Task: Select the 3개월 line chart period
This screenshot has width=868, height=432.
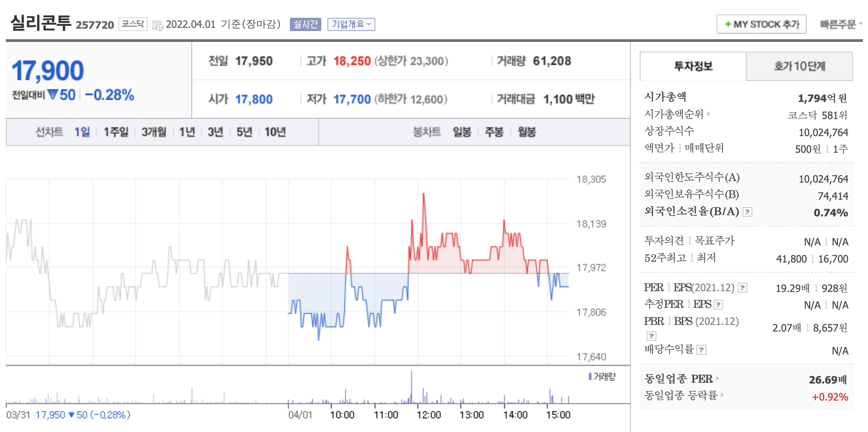Action: pos(153,132)
